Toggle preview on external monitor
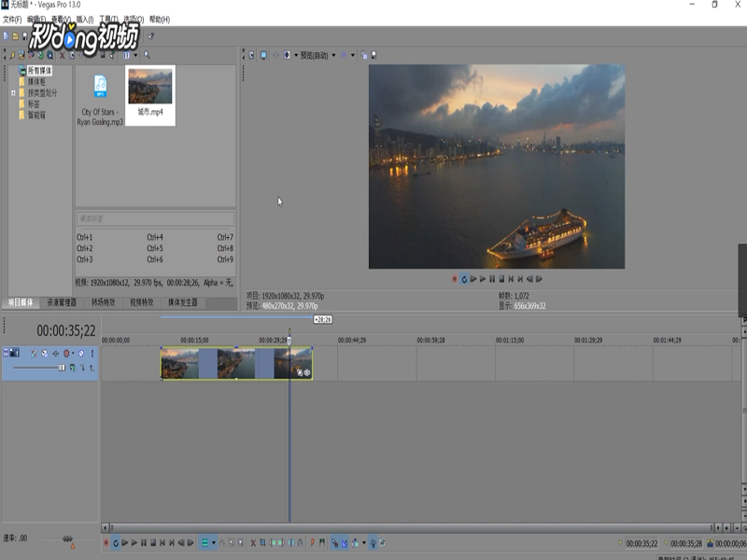Image resolution: width=747 pixels, height=560 pixels. pyautogui.click(x=263, y=55)
